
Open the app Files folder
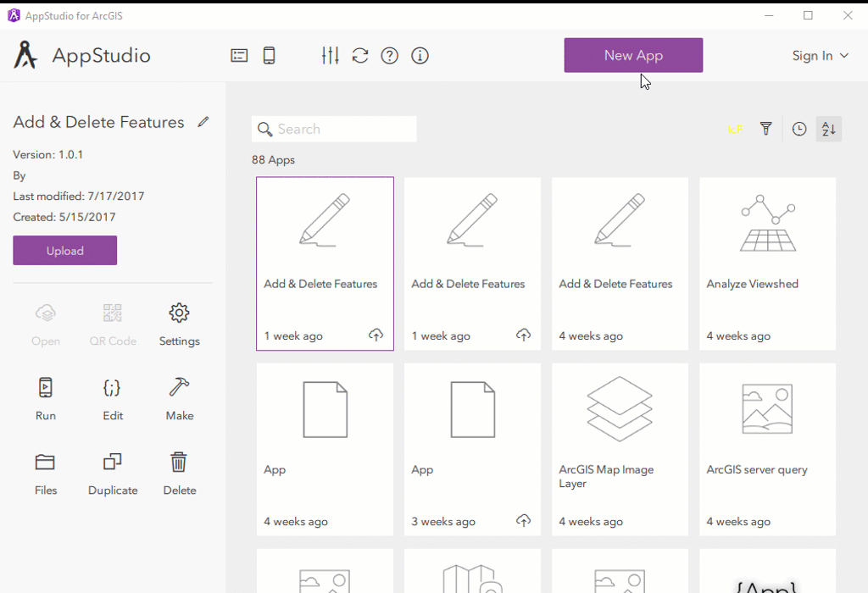click(x=46, y=474)
